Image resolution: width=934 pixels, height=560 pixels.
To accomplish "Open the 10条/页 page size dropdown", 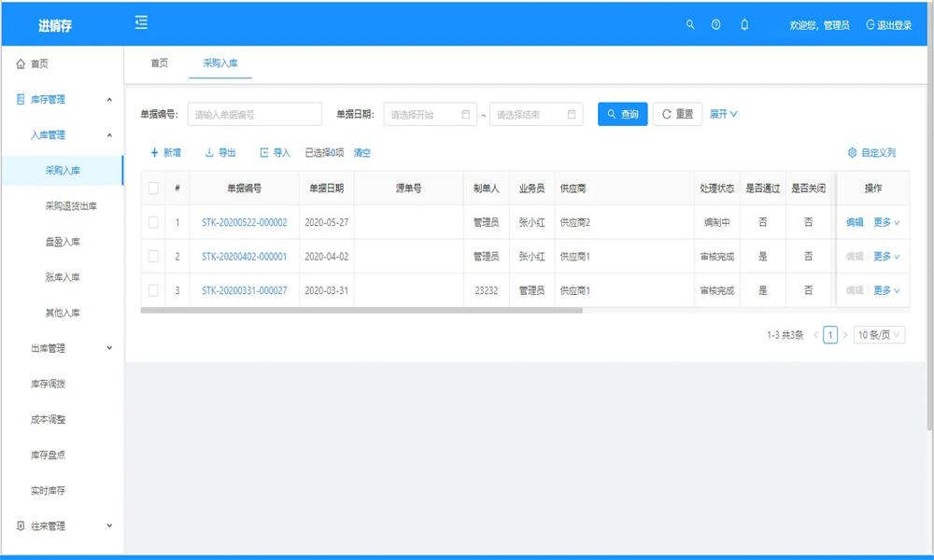I will (876, 334).
